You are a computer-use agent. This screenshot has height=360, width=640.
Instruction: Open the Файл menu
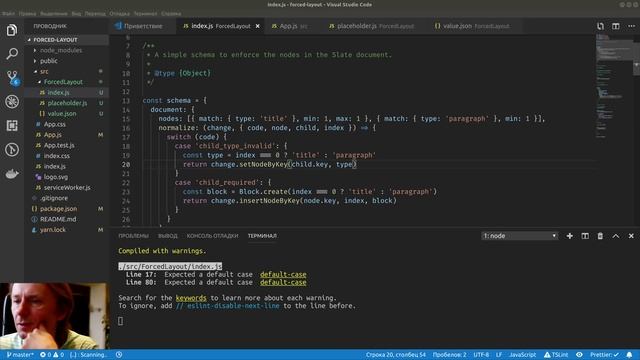click(x=8, y=13)
